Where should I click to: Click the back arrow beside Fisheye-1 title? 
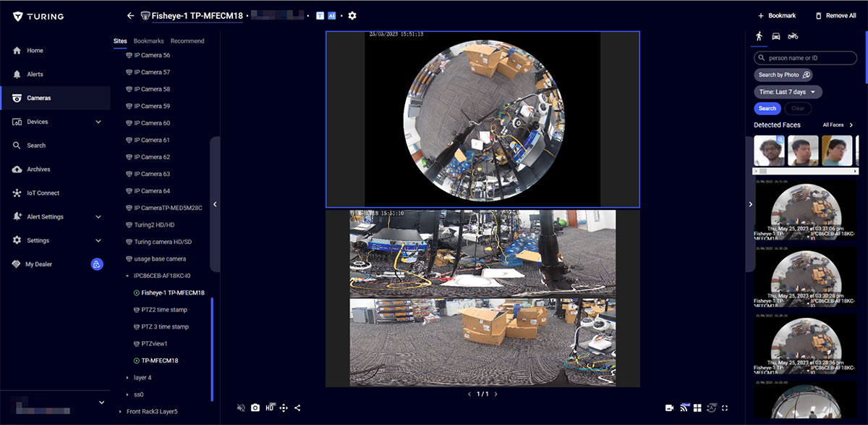(130, 15)
